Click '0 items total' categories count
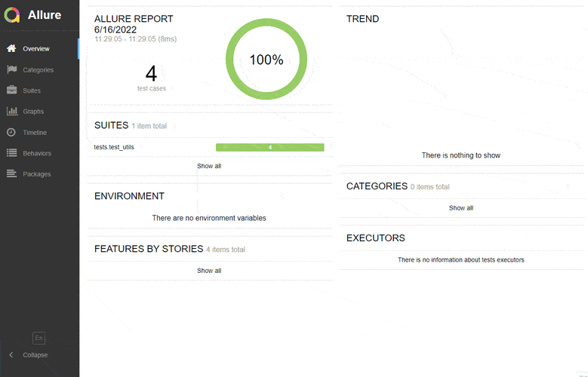 [429, 187]
